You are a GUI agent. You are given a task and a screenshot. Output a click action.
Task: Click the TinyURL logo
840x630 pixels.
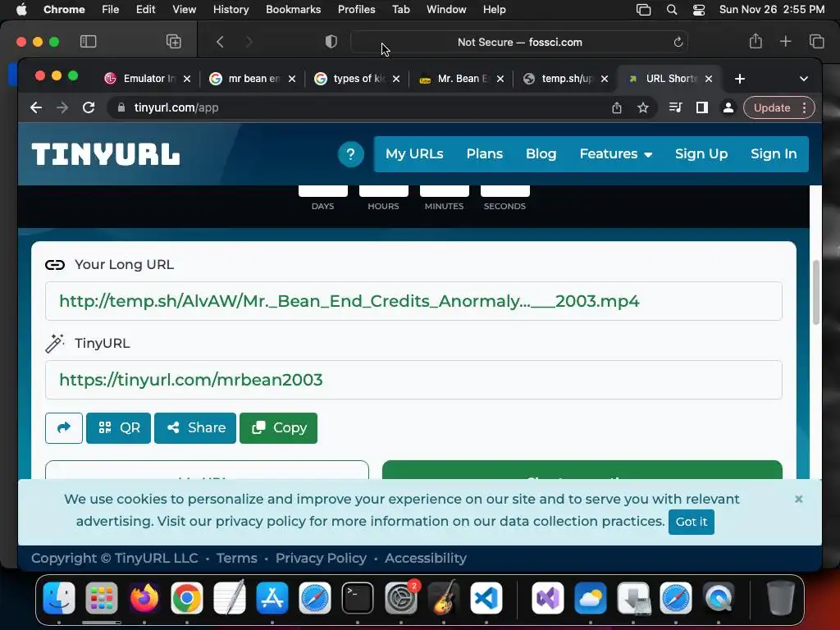pos(106,154)
